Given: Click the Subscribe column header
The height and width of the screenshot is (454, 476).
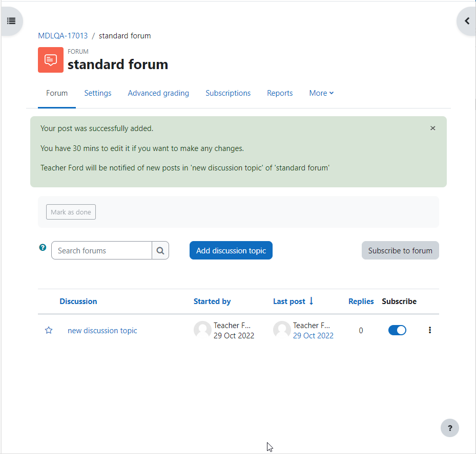Looking at the screenshot, I should point(399,301).
